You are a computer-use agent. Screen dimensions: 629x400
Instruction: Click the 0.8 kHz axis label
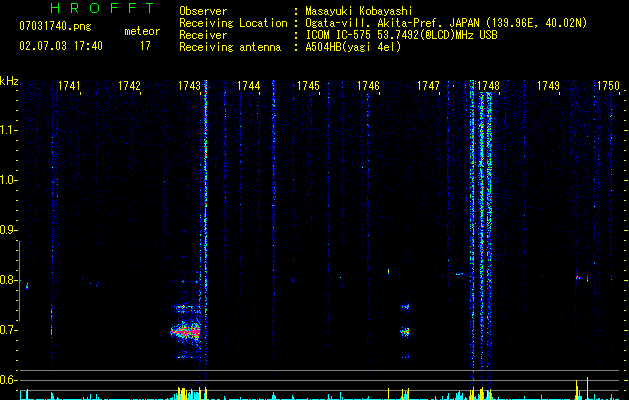pos(8,280)
